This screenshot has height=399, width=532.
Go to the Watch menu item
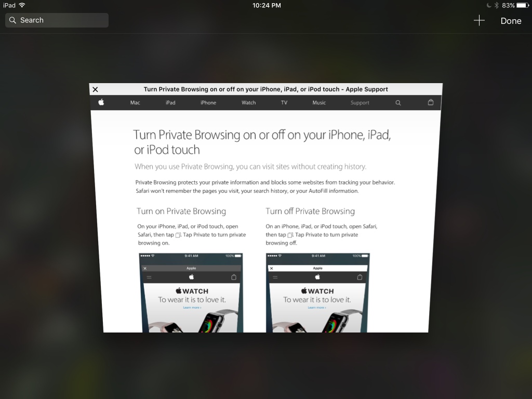[x=249, y=103]
